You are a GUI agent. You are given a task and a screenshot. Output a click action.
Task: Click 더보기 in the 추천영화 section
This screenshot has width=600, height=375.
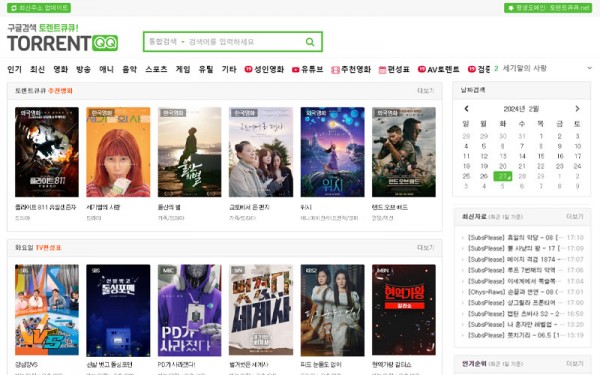pos(425,91)
